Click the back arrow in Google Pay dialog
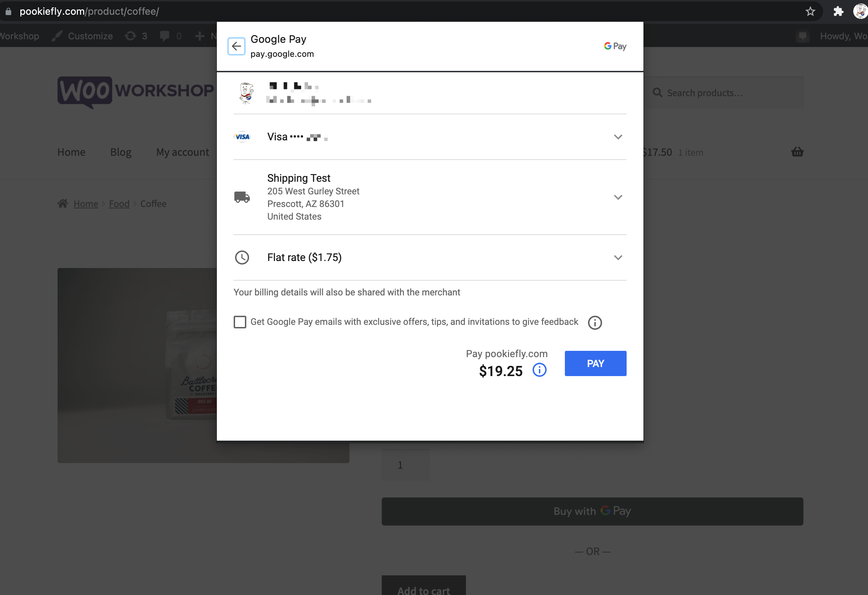The image size is (868, 595). point(236,46)
